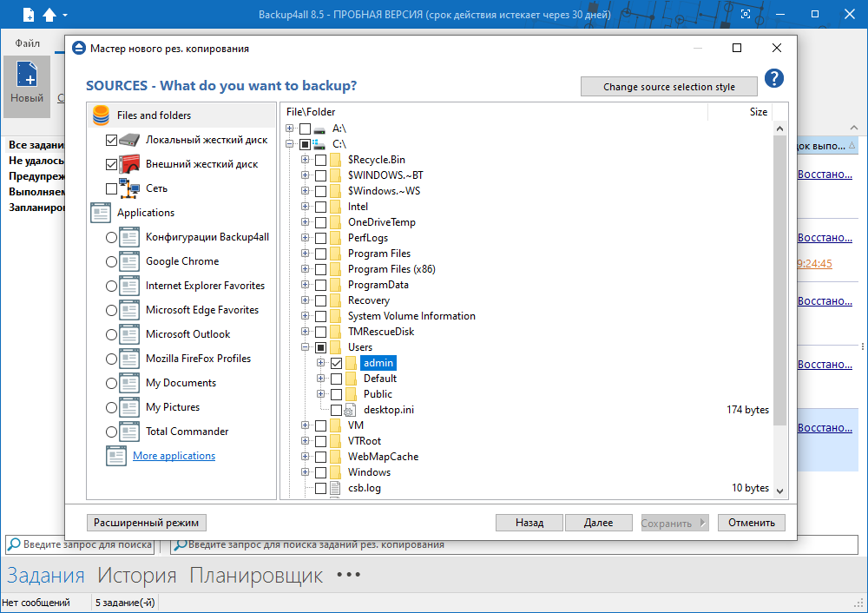Check the $Recycle.Bin folder checkbox
This screenshot has width=868, height=613.
click(320, 161)
